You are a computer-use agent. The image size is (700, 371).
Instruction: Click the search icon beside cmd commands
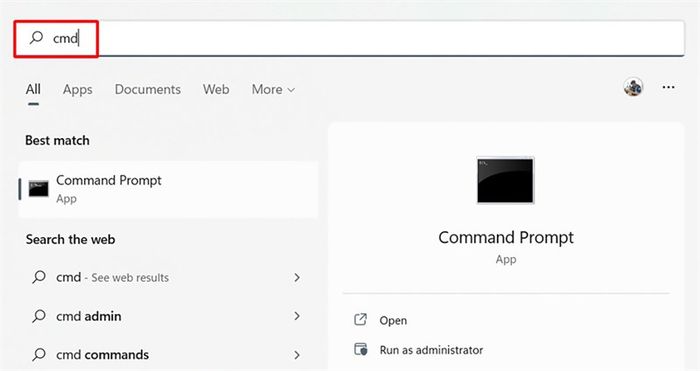[39, 354]
